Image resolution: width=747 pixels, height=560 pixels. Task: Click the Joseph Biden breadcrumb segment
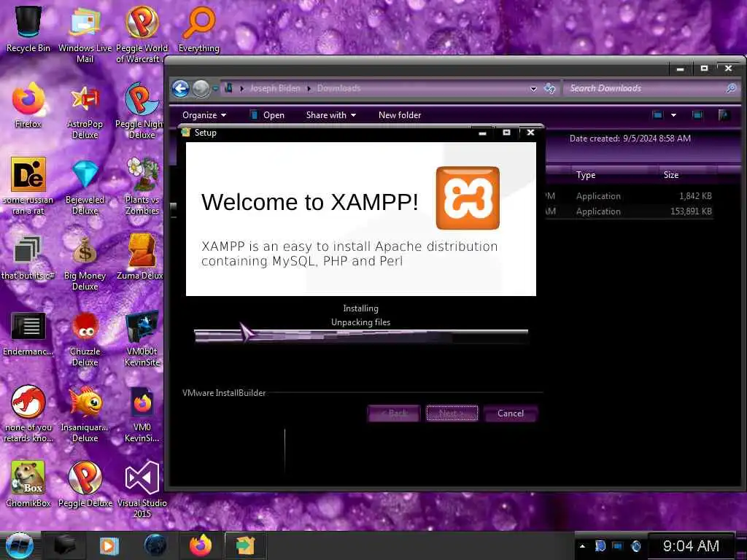[275, 88]
